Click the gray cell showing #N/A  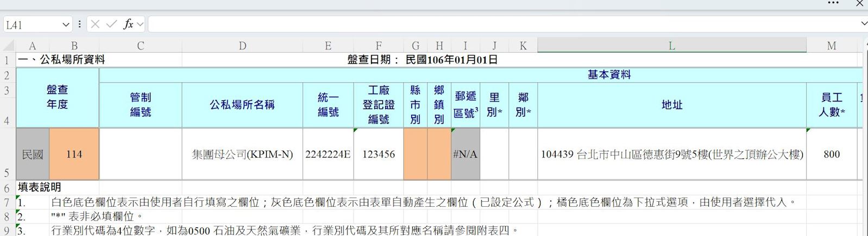(465, 154)
